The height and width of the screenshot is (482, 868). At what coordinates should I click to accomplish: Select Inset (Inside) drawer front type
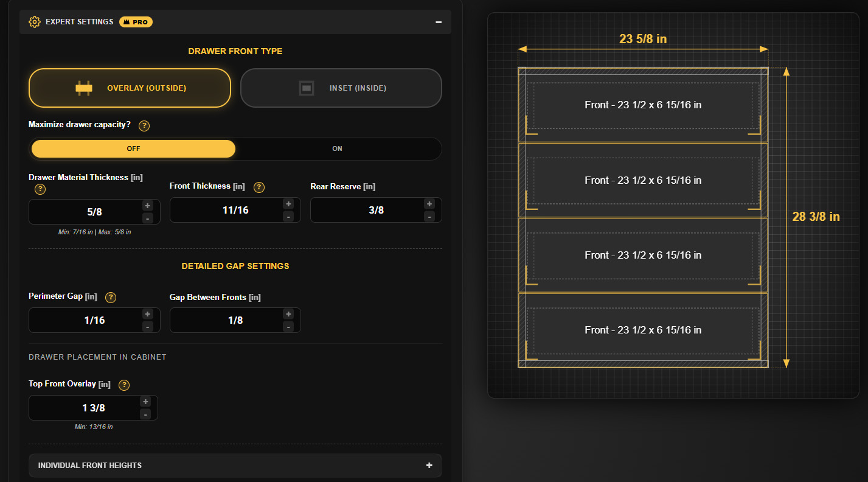[x=341, y=88]
